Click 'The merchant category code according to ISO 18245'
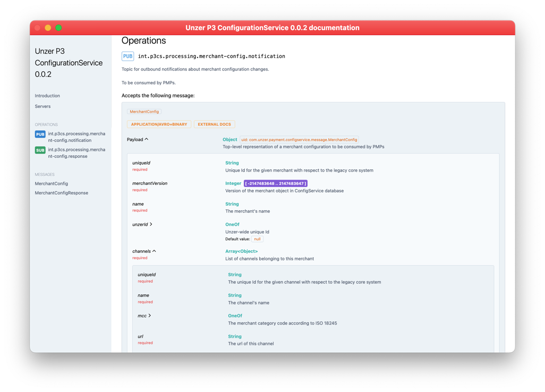This screenshot has width=545, height=392. 283,323
